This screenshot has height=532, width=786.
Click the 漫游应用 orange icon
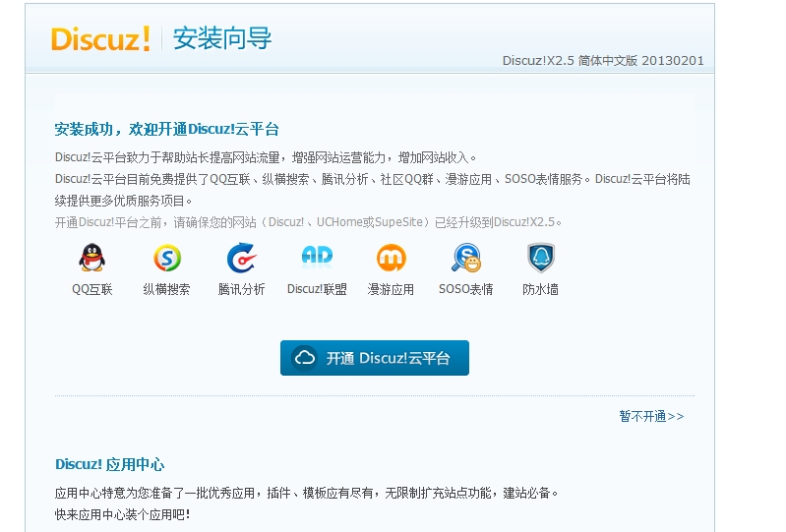pyautogui.click(x=391, y=258)
